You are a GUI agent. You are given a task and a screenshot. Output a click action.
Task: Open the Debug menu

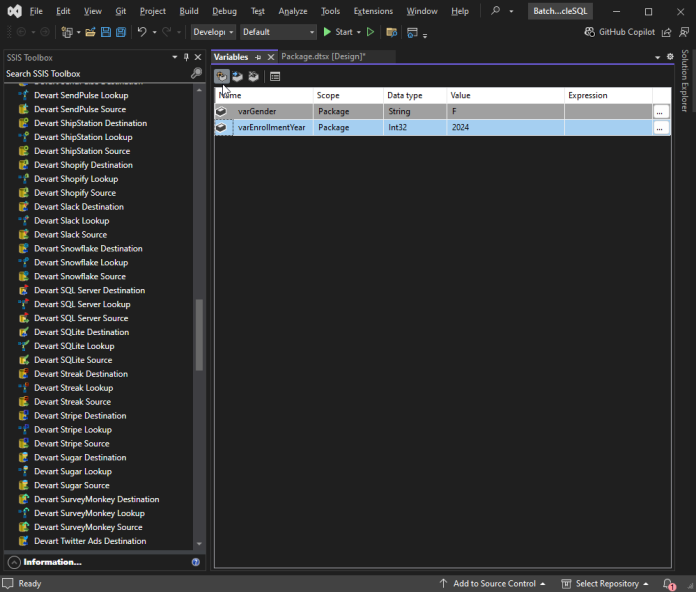click(224, 11)
